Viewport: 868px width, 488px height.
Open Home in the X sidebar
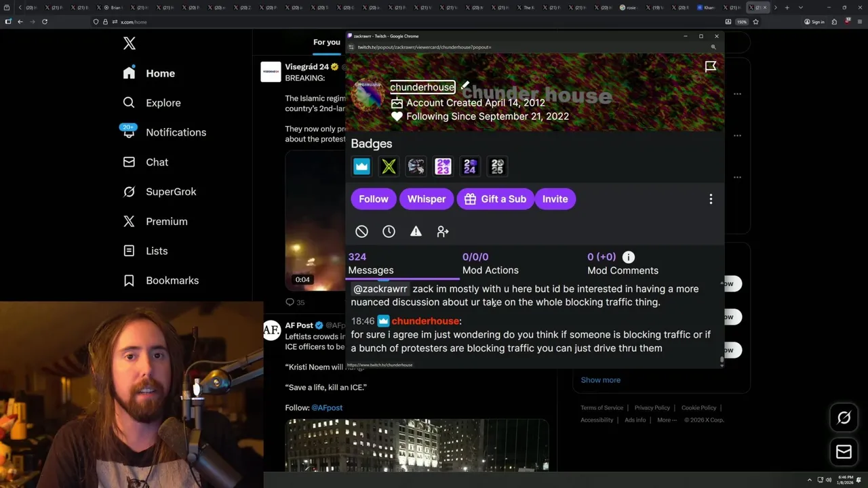point(149,73)
